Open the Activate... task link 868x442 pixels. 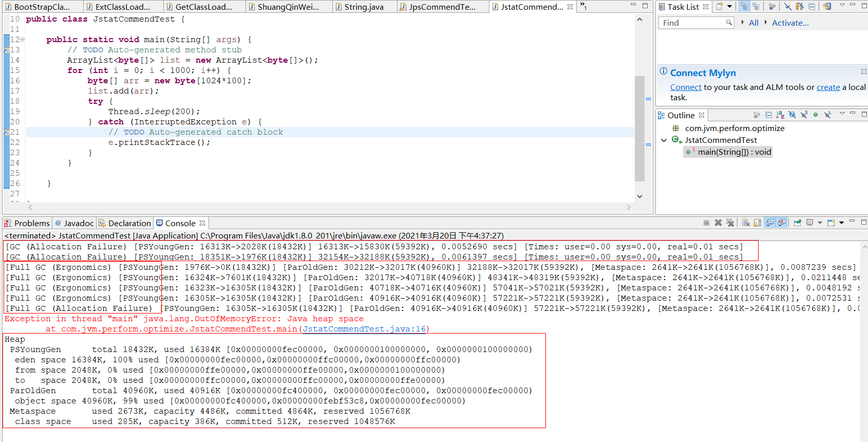pos(790,23)
